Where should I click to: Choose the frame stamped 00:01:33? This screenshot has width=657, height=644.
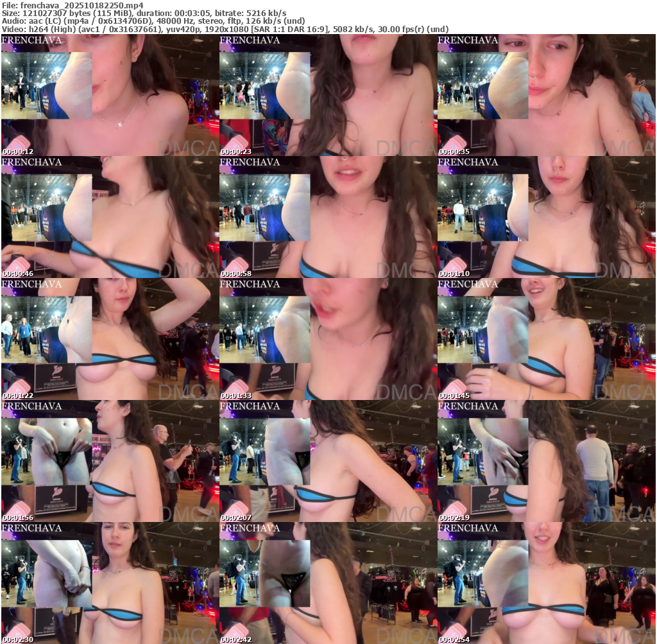pyautogui.click(x=328, y=339)
